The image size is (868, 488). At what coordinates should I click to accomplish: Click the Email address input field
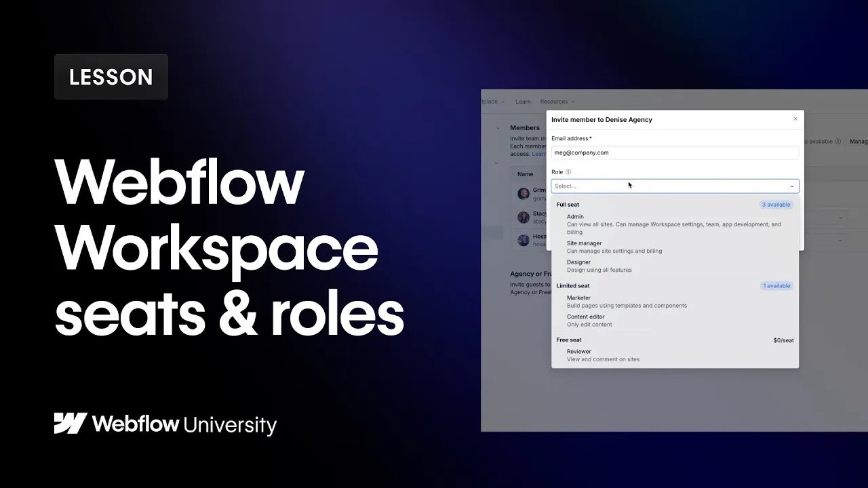click(675, 152)
